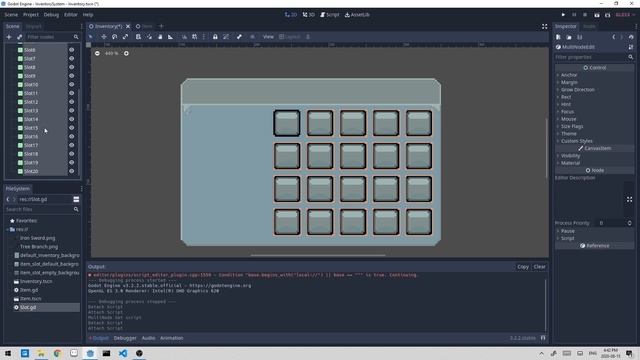Copy the Output log with Copy button
The image size is (640, 360).
point(523,267)
